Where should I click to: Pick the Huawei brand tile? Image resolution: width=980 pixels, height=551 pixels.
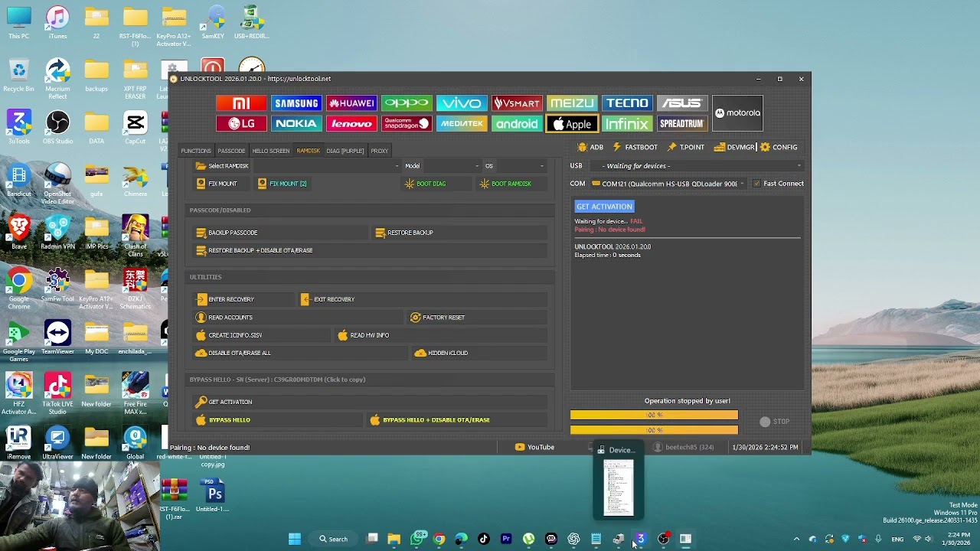click(351, 103)
